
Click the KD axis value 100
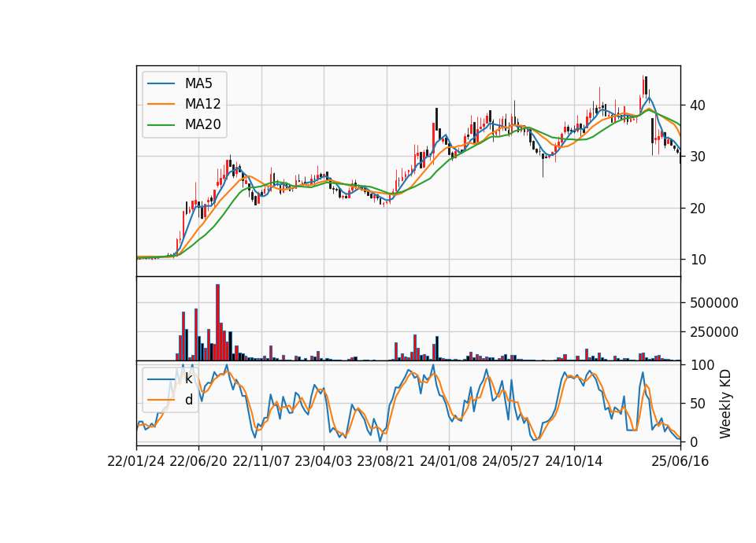tap(702, 365)
